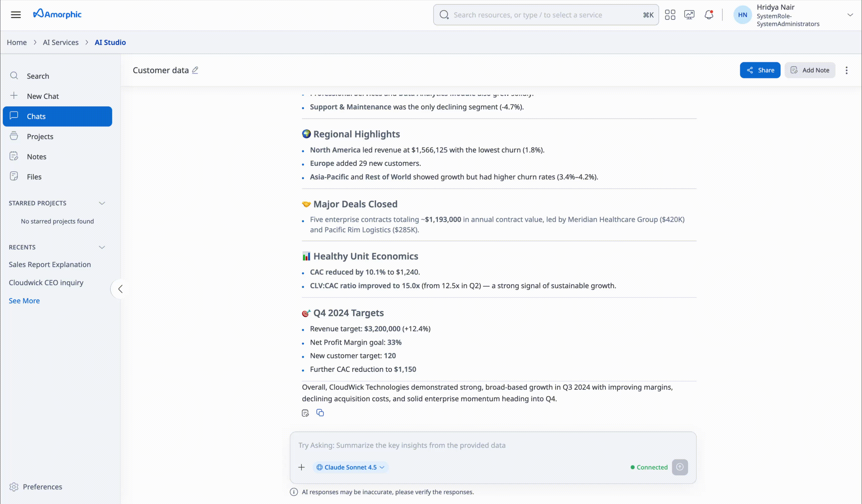The height and width of the screenshot is (504, 862).
Task: Focus the search resources input field
Action: 545,15
